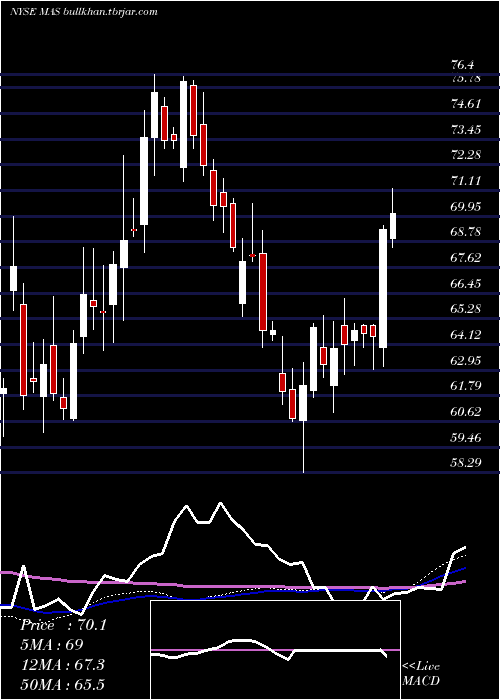Click the 58.29 price axis label
This screenshot has width=500, height=700.
(467, 462)
